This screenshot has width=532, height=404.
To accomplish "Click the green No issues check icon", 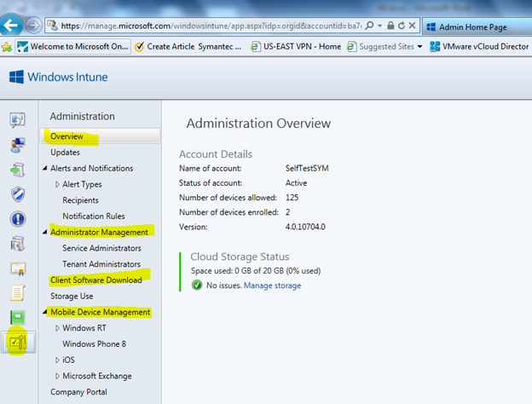I will (x=197, y=286).
